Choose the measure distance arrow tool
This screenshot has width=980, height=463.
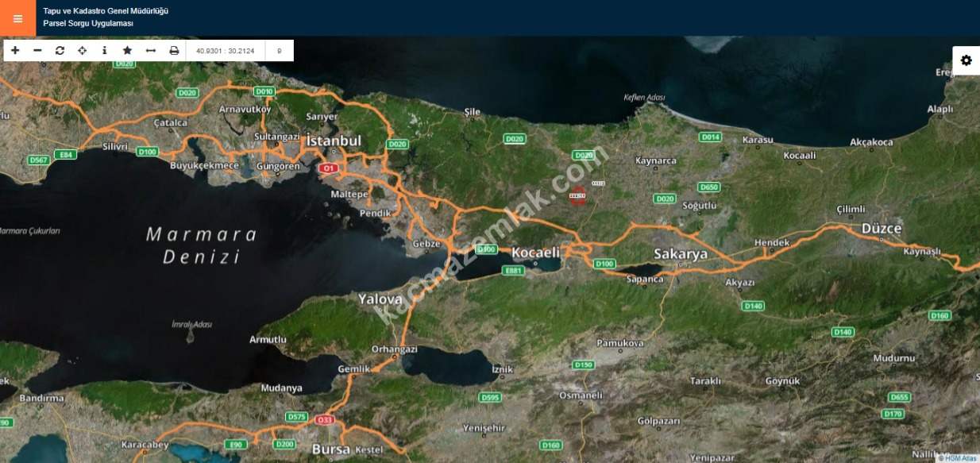151,50
